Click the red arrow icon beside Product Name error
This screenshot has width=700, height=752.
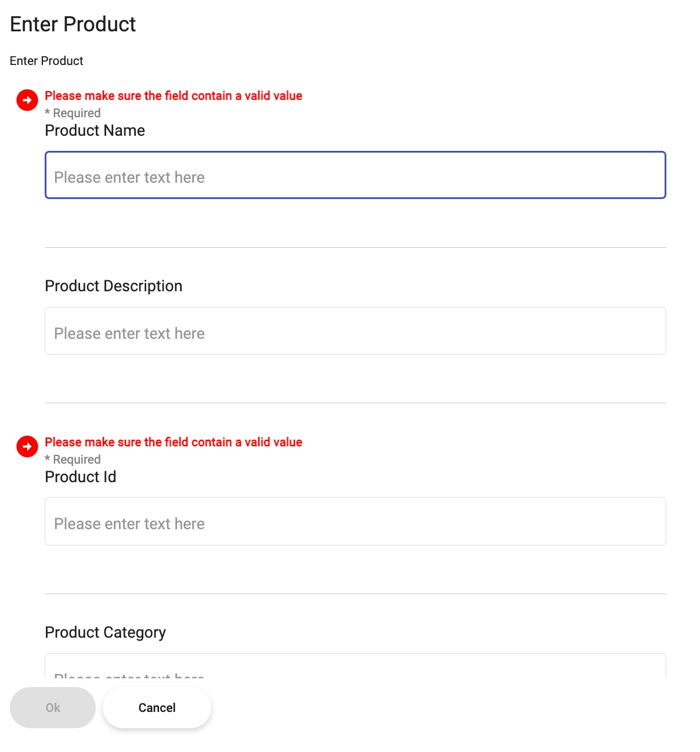tap(27, 100)
